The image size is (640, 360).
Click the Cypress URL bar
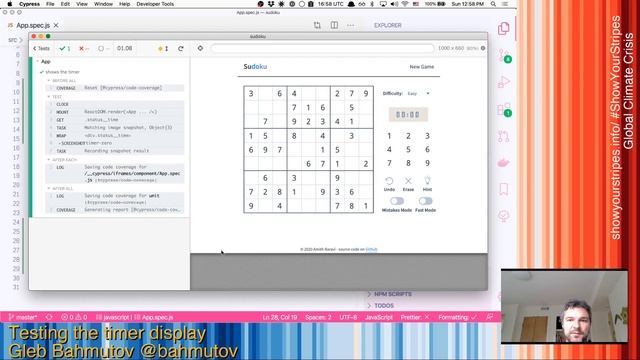[322, 48]
